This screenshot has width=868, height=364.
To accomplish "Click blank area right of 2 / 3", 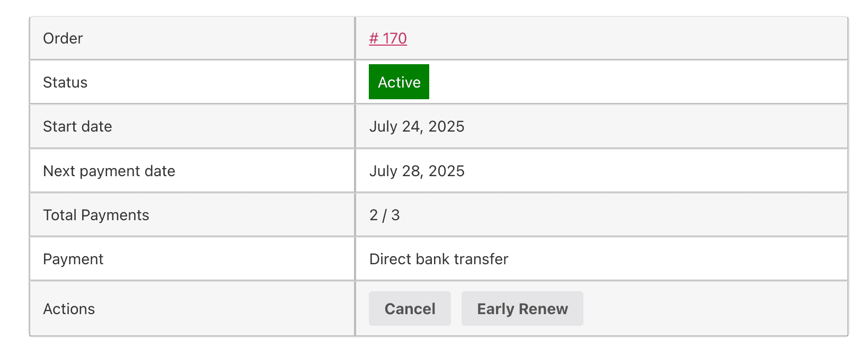I will [x=623, y=215].
